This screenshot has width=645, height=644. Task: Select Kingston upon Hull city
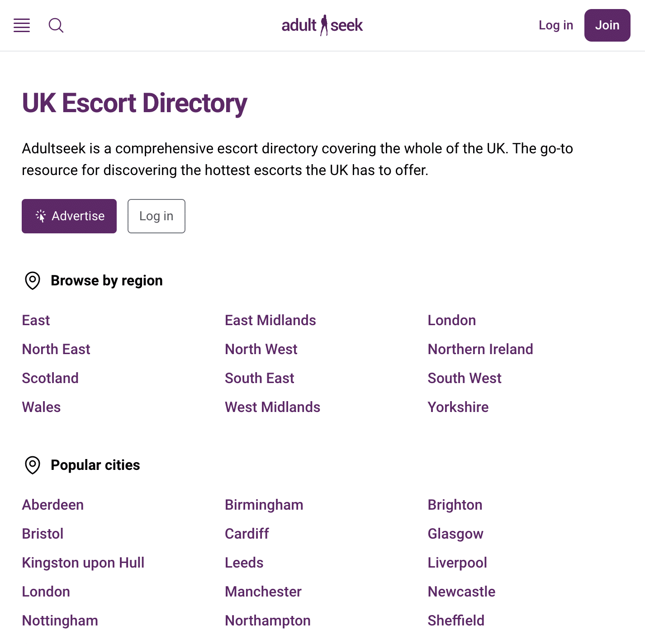(83, 563)
